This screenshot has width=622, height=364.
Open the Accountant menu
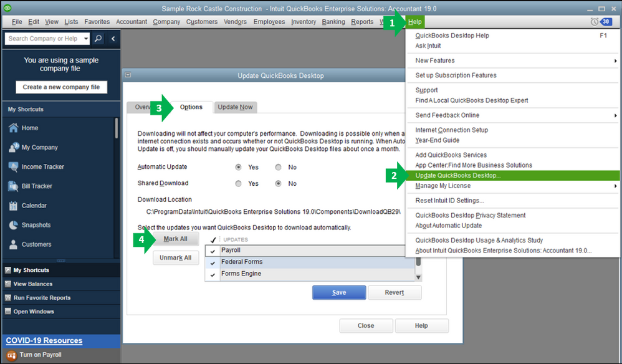(132, 22)
